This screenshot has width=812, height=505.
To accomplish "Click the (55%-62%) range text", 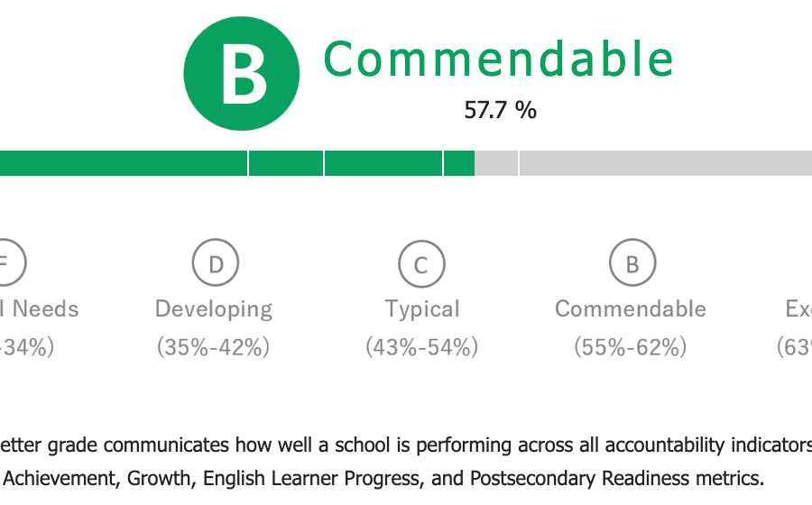I will (631, 346).
